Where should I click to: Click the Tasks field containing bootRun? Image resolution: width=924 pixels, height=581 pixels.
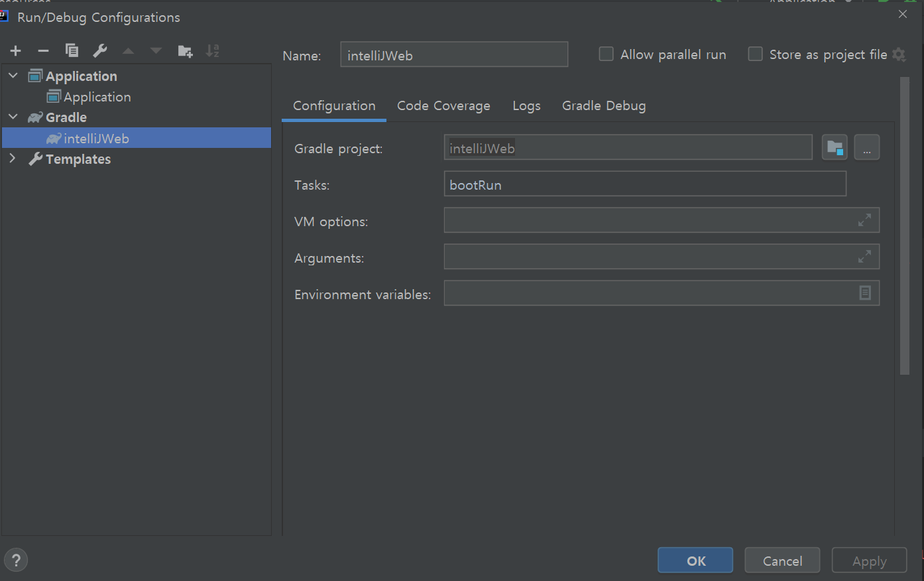(645, 184)
